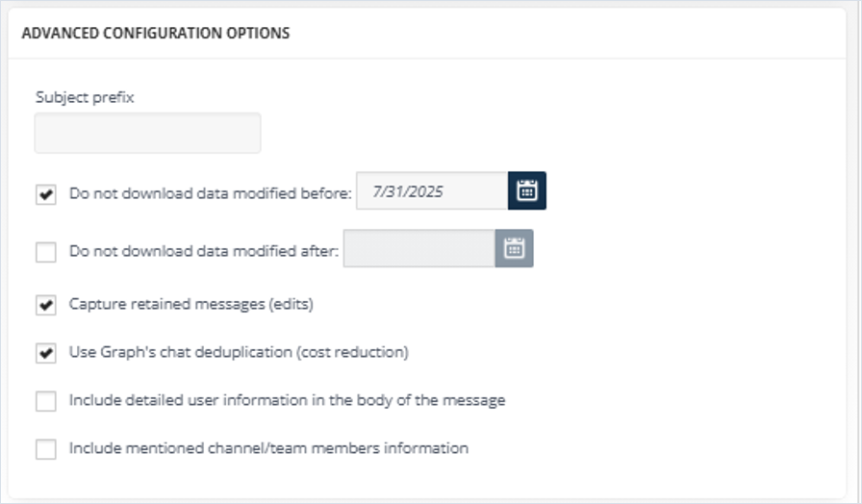Open calendar picker for modified before date
The image size is (862, 504).
pos(526,190)
